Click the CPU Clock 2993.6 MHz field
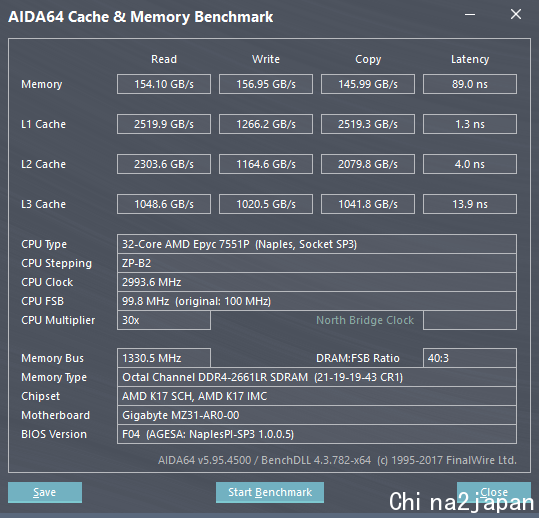Image resolution: width=539 pixels, height=518 pixels. point(317,282)
